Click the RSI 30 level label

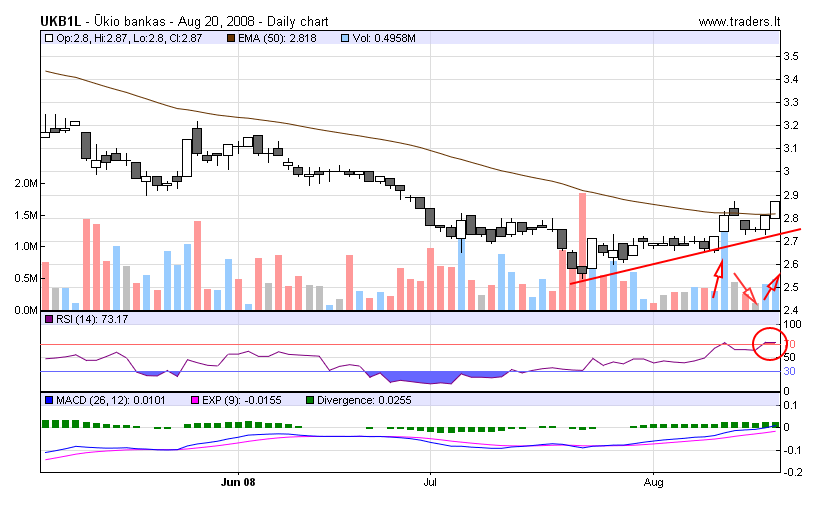click(x=789, y=371)
